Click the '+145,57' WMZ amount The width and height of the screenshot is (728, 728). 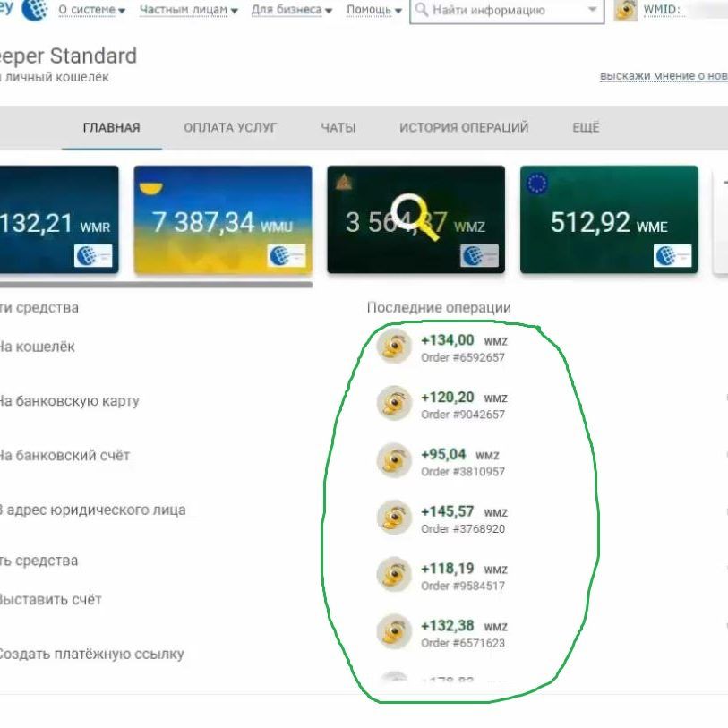point(448,511)
